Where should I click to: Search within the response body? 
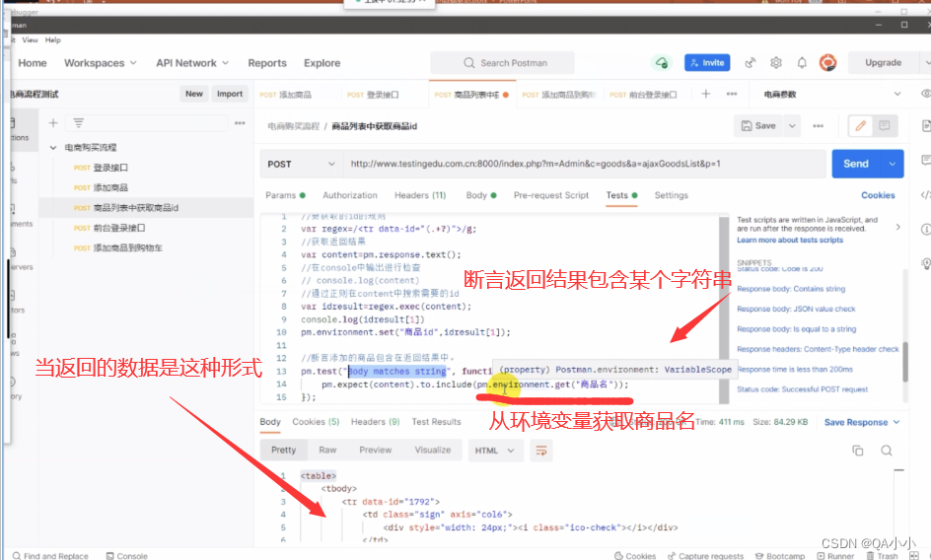[887, 451]
